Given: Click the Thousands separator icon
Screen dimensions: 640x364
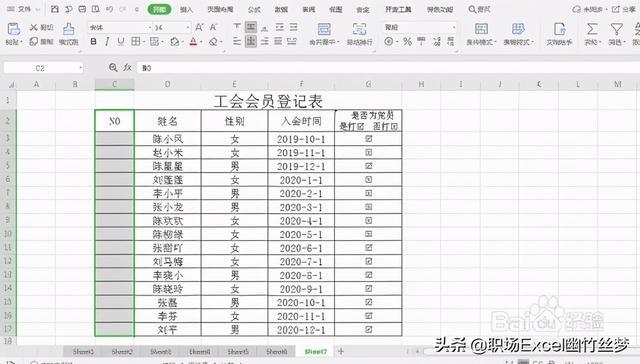Looking at the screenshot, I should [421, 41].
